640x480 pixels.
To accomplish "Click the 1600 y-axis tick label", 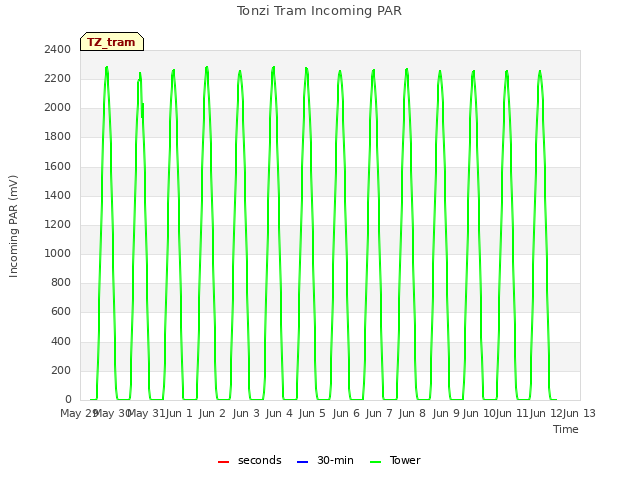I will (x=58, y=166).
